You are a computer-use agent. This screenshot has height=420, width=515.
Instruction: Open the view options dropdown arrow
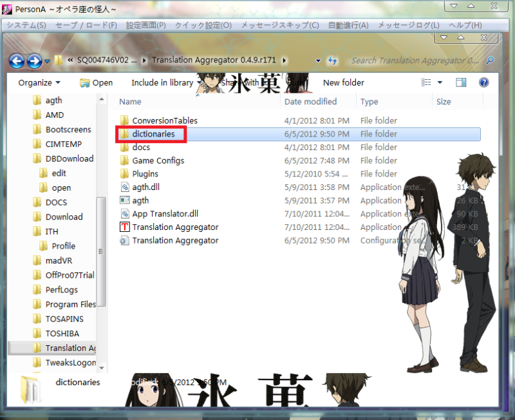(x=440, y=82)
